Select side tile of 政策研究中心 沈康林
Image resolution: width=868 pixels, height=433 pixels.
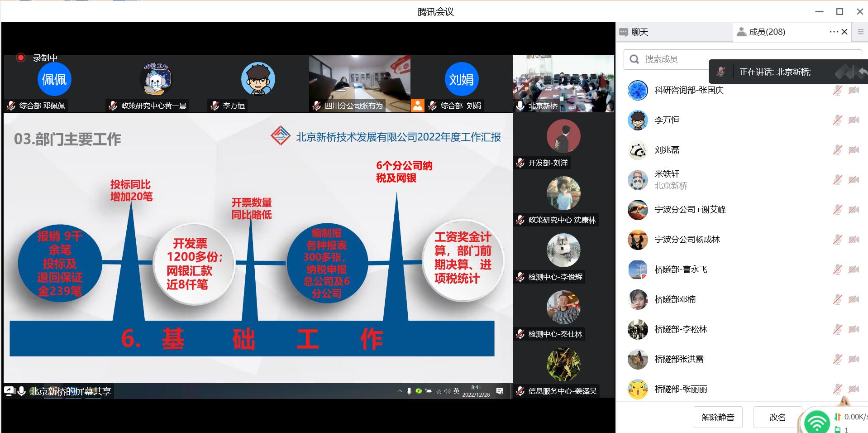pos(563,198)
